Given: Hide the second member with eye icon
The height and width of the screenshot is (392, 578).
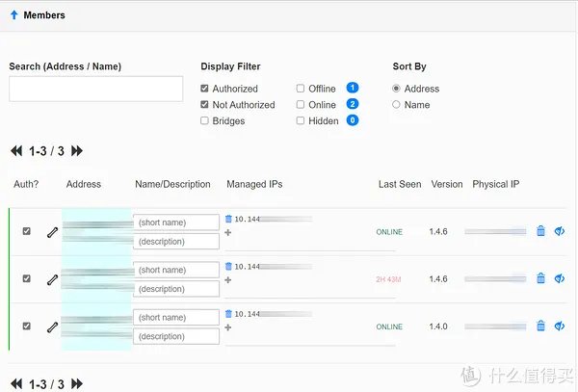Looking at the screenshot, I should (560, 278).
